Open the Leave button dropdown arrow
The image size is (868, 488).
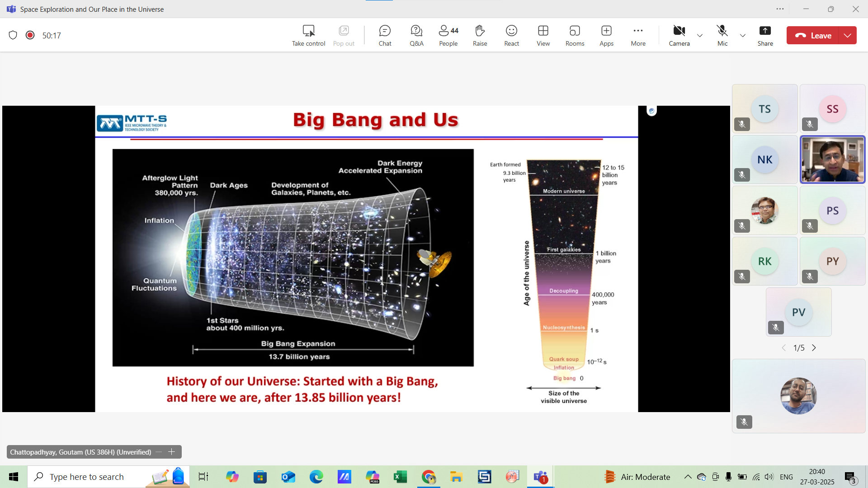click(848, 35)
